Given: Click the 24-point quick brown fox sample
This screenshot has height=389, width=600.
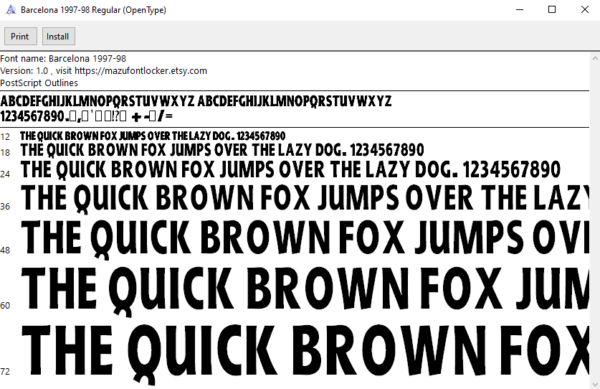Looking at the screenshot, I should pos(291,170).
